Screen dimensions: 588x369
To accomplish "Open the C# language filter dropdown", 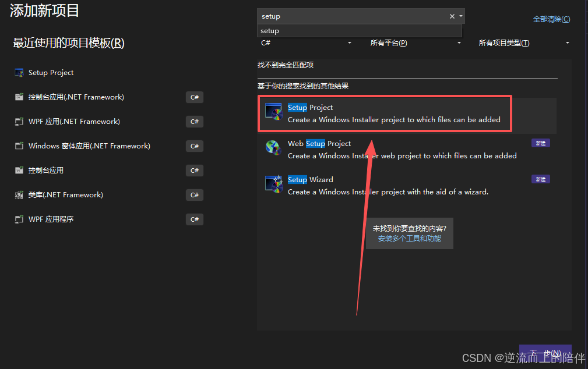I will [x=306, y=42].
